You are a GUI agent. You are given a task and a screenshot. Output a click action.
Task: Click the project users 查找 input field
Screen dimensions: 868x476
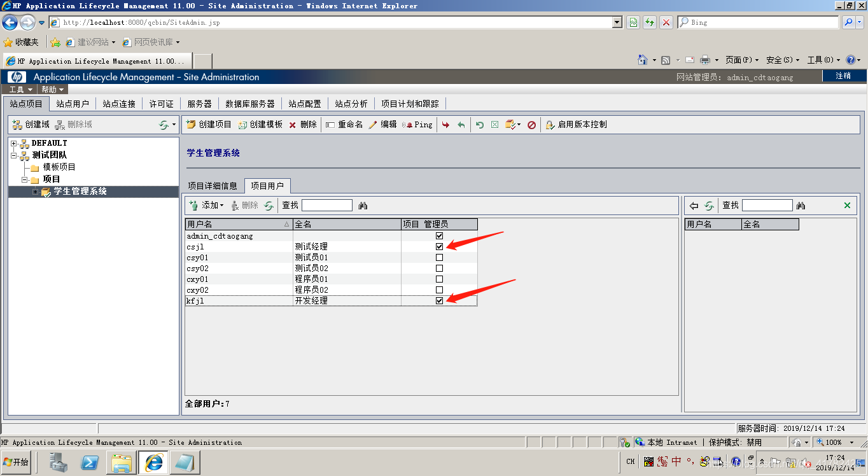click(326, 205)
